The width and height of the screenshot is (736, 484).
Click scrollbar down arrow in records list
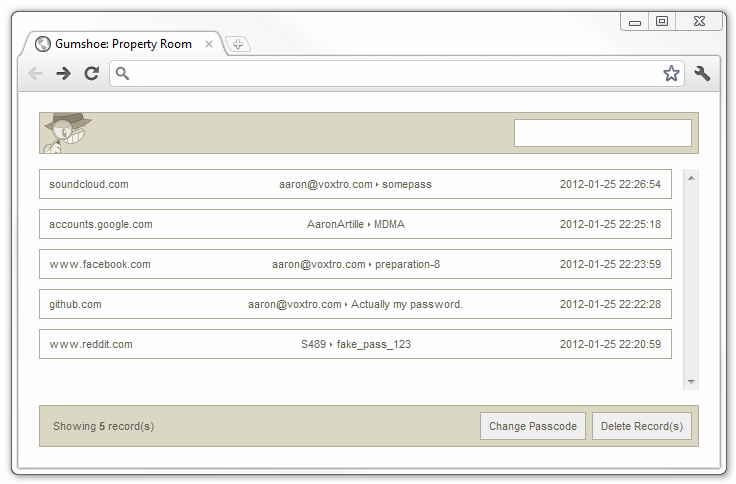(x=691, y=382)
